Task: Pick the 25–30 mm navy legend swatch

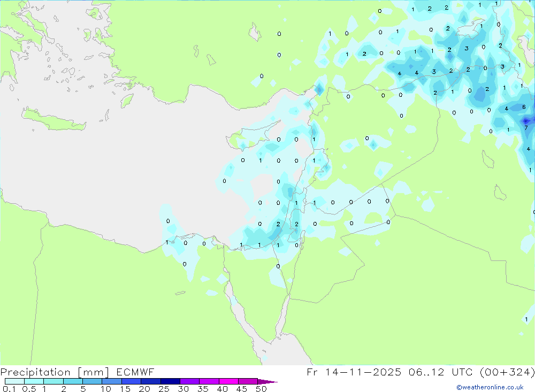Action: tap(170, 381)
